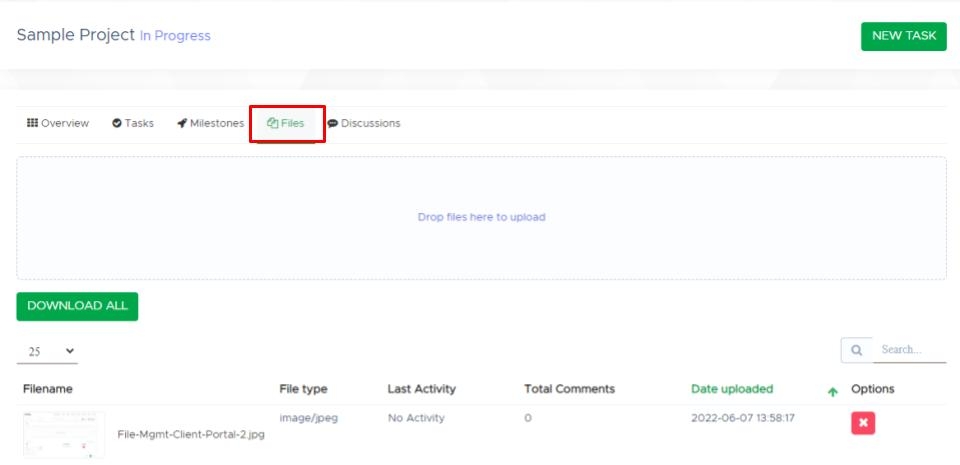Open the Milestones tab
This screenshot has width=960, height=465.
click(210, 123)
